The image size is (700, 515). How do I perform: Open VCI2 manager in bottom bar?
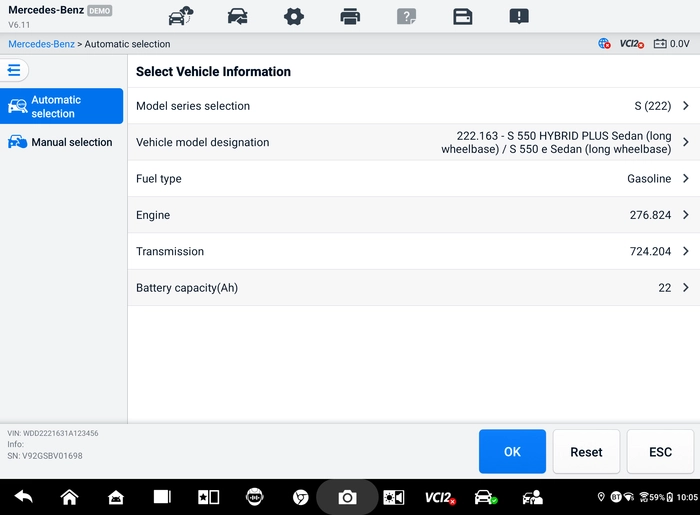coord(440,497)
